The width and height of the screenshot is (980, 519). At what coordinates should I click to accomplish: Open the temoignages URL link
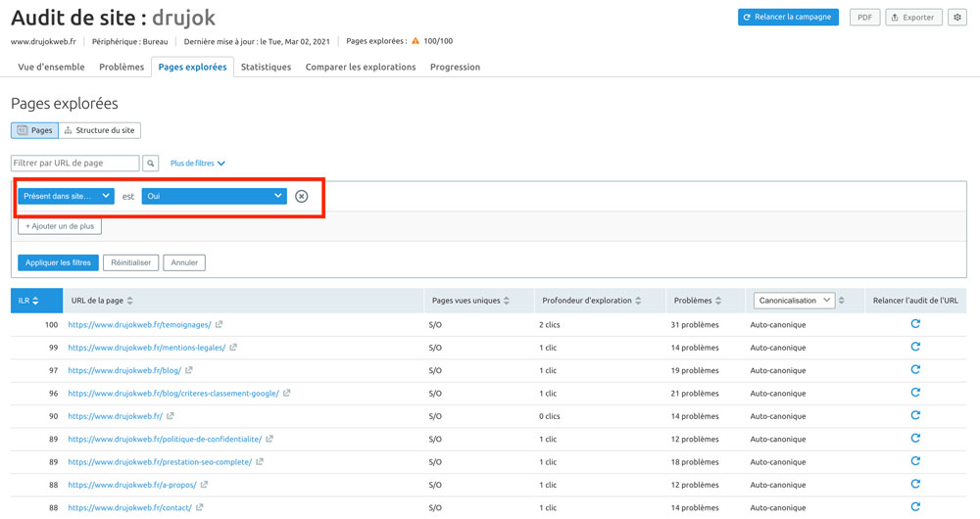coord(139,325)
